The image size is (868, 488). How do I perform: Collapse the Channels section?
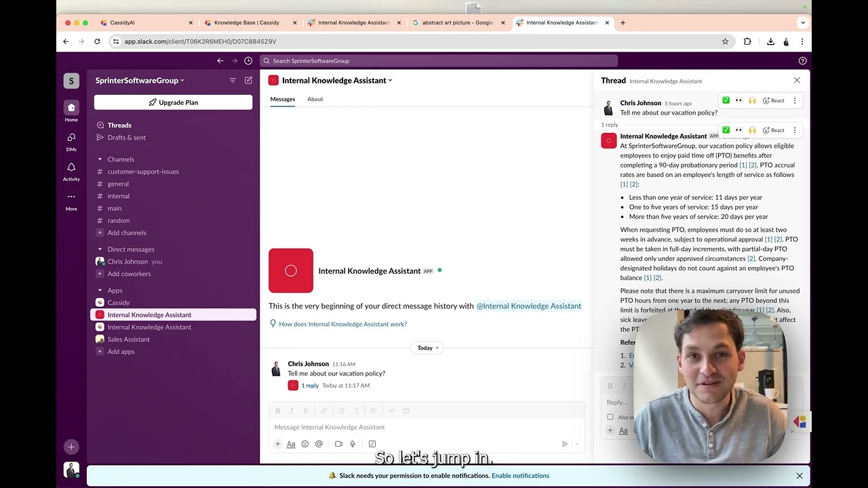100,159
